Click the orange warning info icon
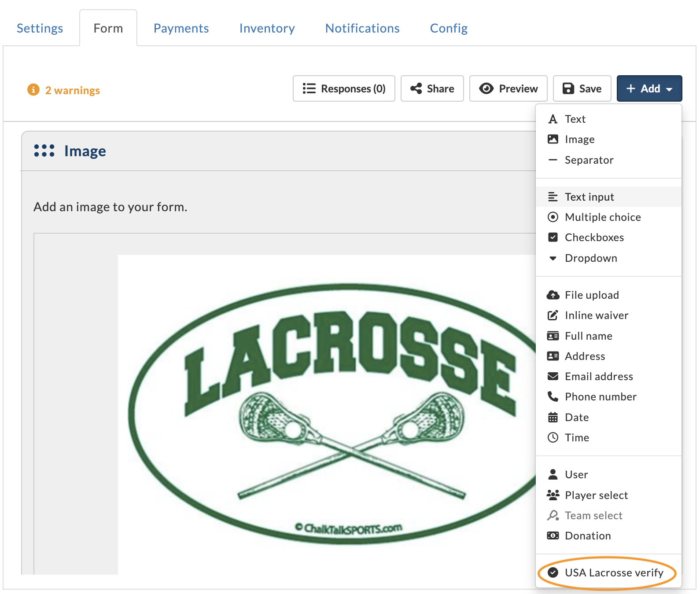This screenshot has height=594, width=700. pos(33,90)
